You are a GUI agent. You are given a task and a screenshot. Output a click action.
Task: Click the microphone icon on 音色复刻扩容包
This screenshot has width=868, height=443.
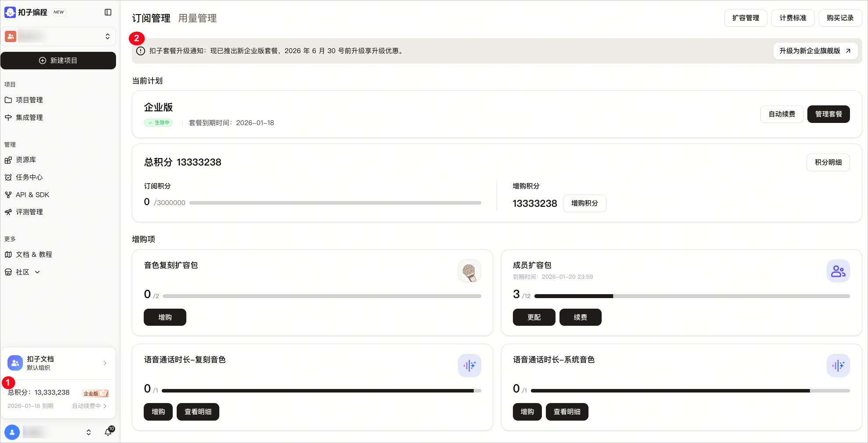click(x=469, y=271)
